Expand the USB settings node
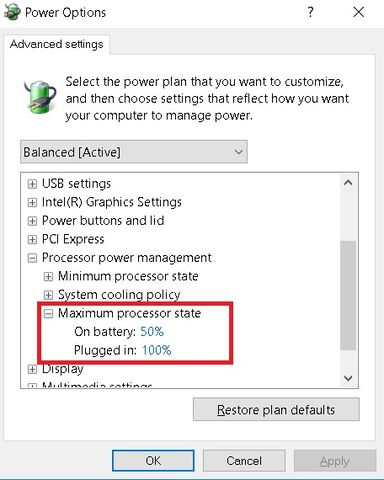The width and height of the screenshot is (384, 480). click(32, 184)
